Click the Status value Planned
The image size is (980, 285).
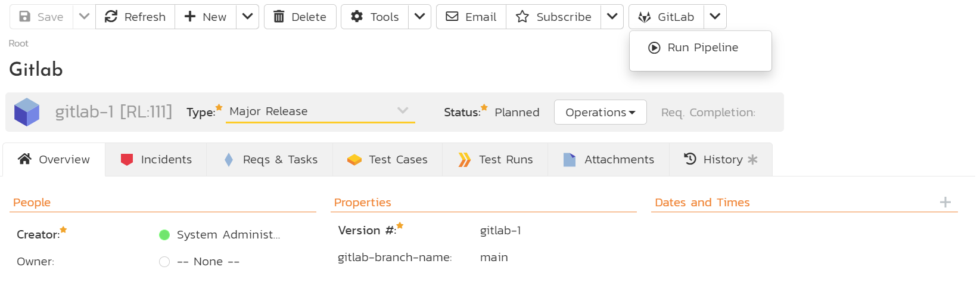pyautogui.click(x=517, y=112)
